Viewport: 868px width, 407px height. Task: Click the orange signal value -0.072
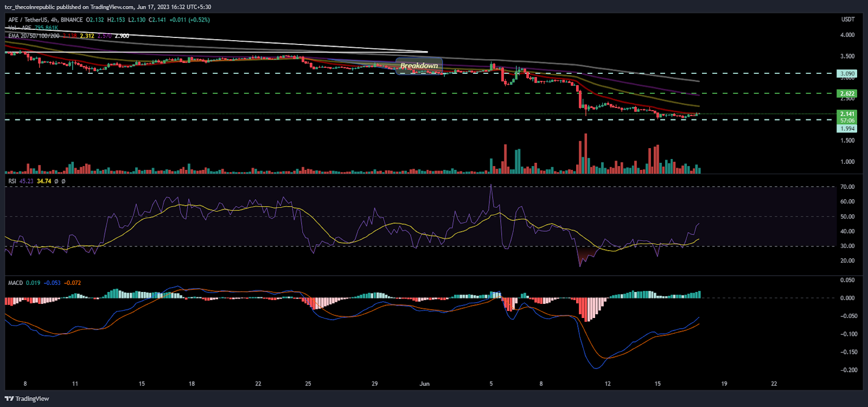pyautogui.click(x=72, y=283)
